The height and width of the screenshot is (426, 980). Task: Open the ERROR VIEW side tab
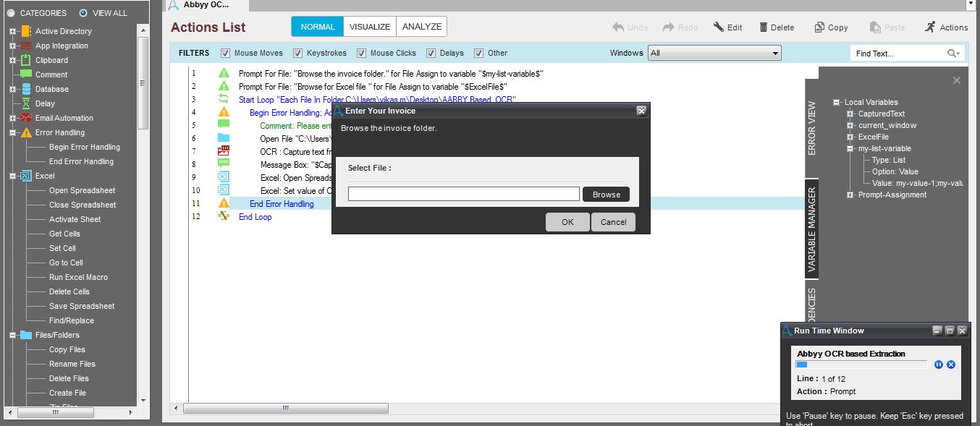click(x=811, y=128)
